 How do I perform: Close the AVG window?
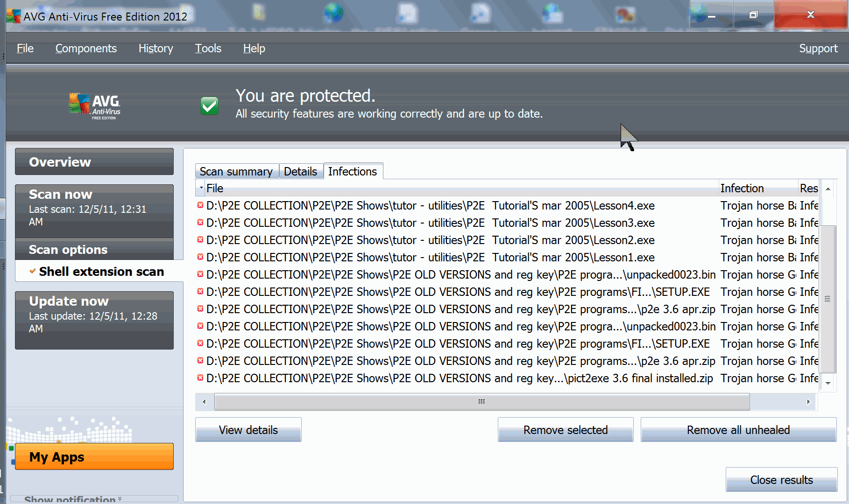[811, 15]
